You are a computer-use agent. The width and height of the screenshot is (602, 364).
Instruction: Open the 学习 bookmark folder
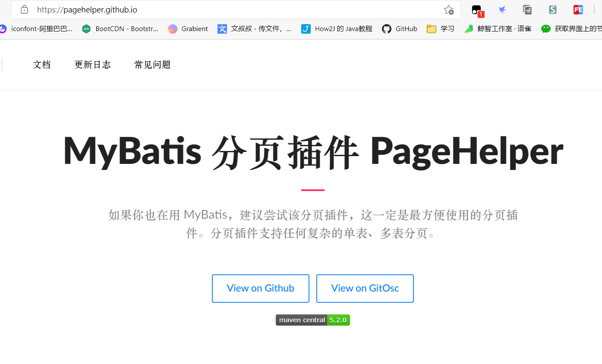pyautogui.click(x=441, y=29)
